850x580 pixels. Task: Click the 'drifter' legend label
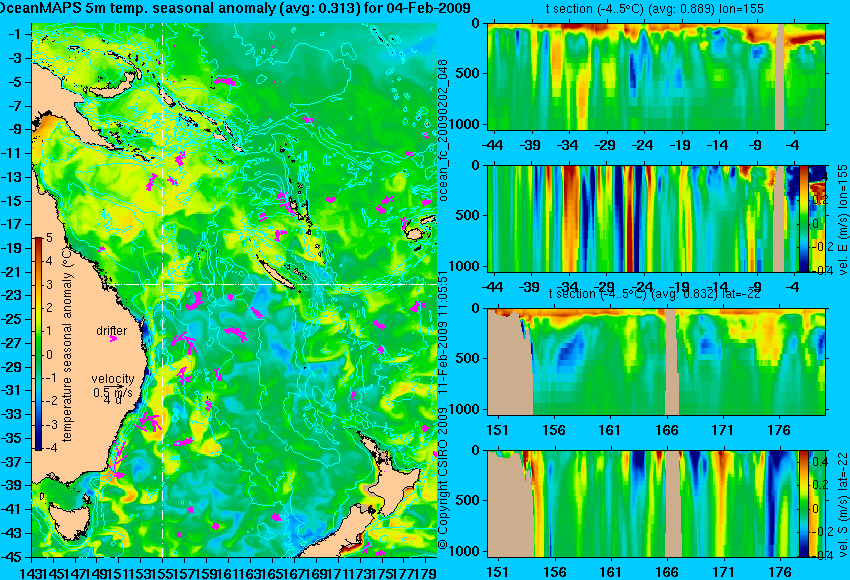(x=112, y=331)
